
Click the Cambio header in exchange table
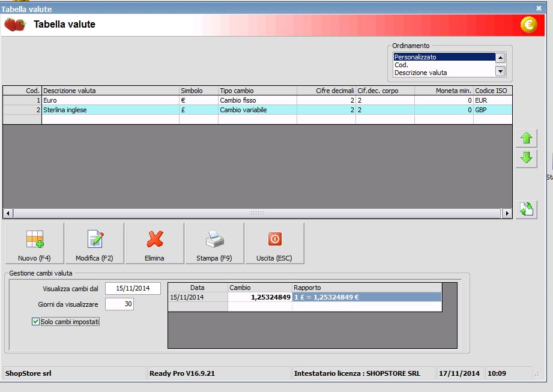[260, 288]
